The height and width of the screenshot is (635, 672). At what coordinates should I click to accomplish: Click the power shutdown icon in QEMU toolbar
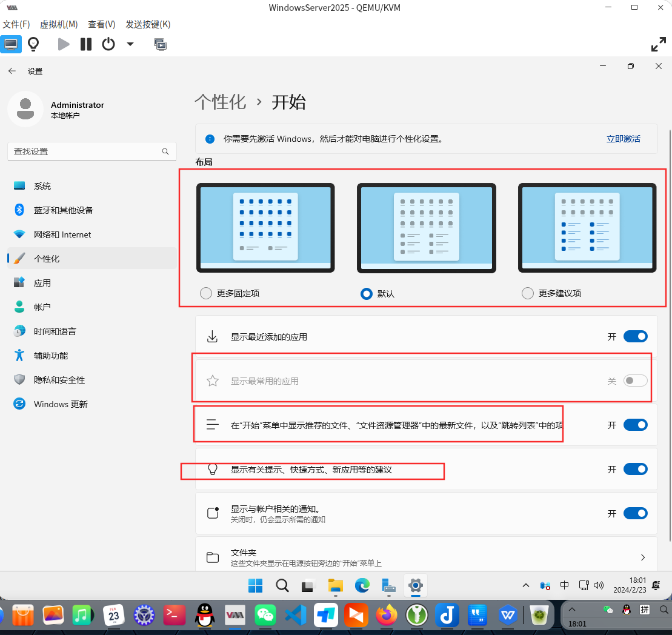[108, 44]
